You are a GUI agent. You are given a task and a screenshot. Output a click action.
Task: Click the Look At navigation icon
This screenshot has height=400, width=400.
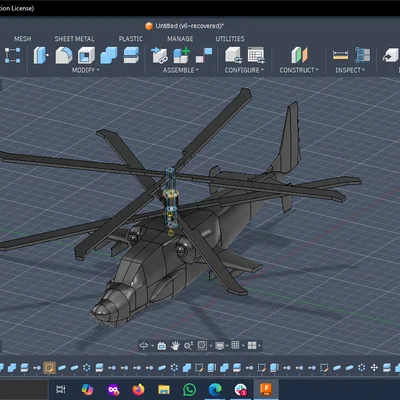point(162,346)
